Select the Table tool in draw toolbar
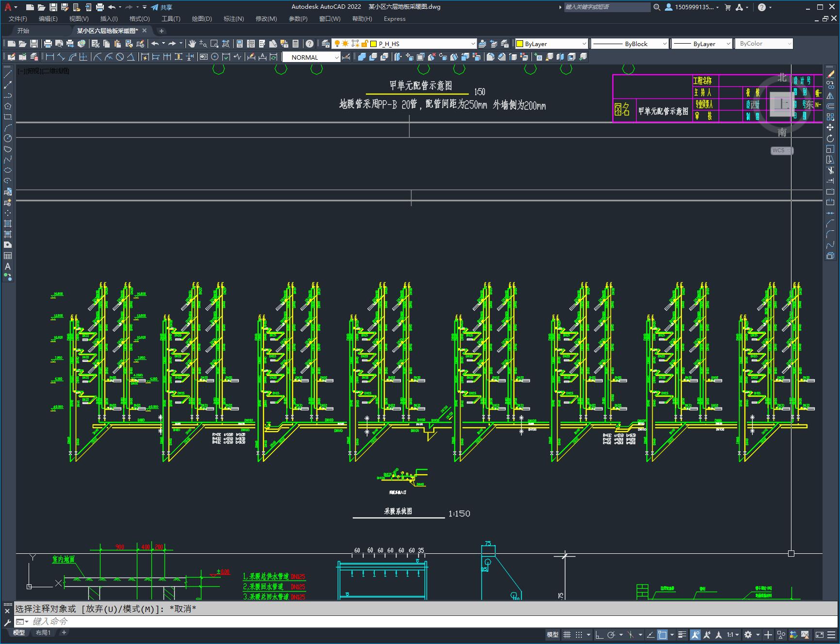The height and width of the screenshot is (644, 840). tap(8, 256)
